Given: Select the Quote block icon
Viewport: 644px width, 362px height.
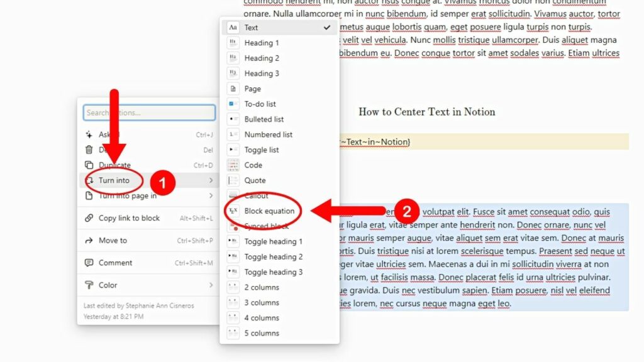Looking at the screenshot, I should (233, 180).
